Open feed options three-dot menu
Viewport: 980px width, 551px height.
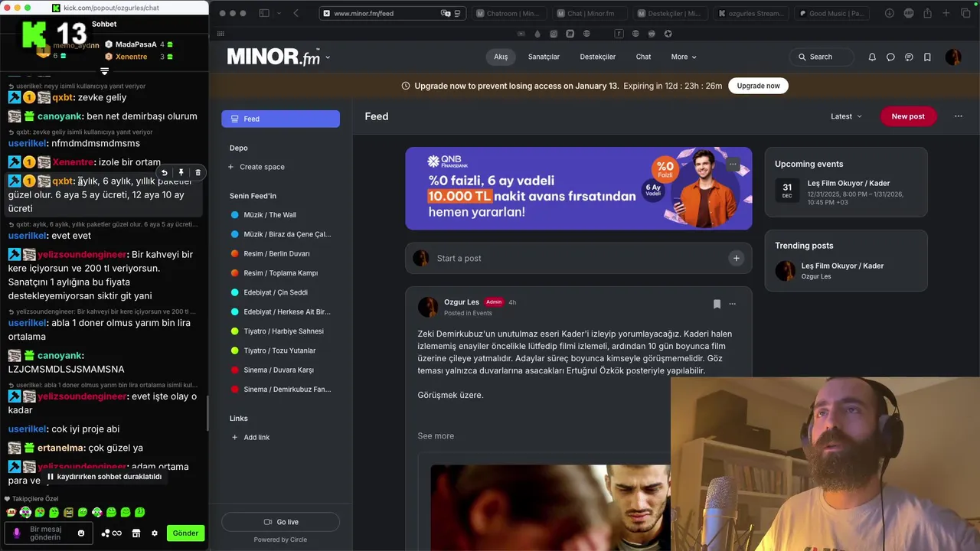pyautogui.click(x=958, y=116)
